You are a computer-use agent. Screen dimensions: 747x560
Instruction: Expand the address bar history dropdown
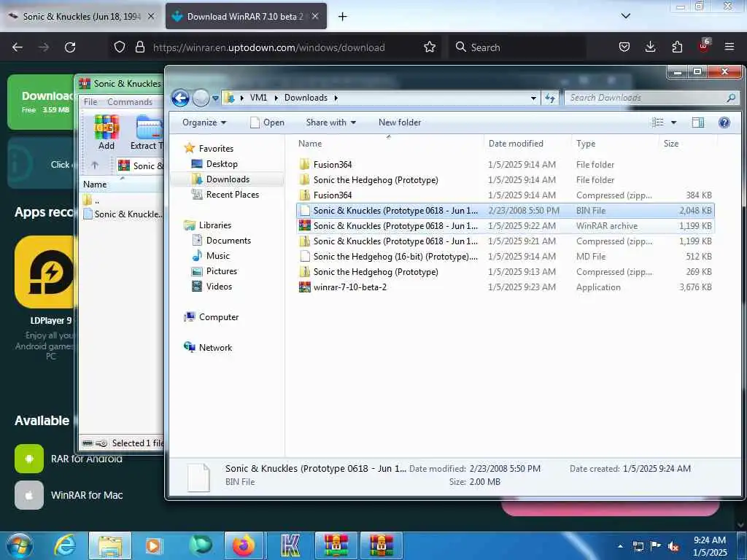point(533,98)
